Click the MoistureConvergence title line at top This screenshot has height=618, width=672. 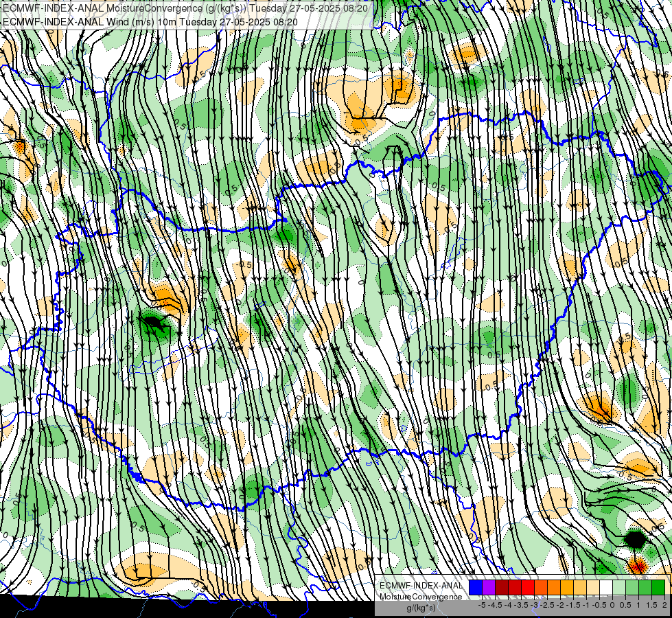pyautogui.click(x=185, y=8)
